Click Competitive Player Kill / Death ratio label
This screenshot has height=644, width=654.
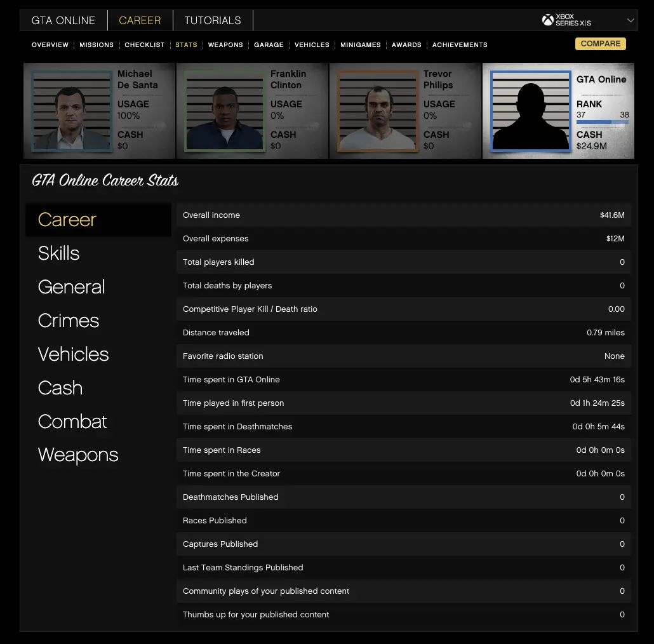(x=250, y=309)
